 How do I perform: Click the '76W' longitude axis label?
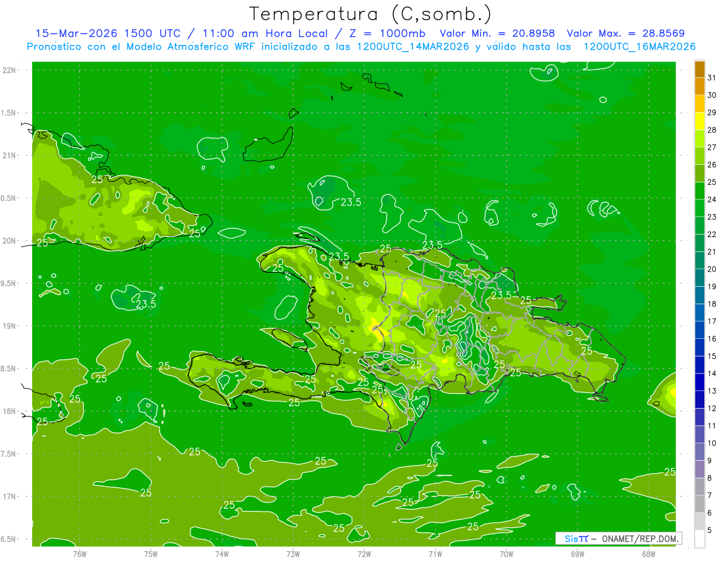tap(79, 554)
